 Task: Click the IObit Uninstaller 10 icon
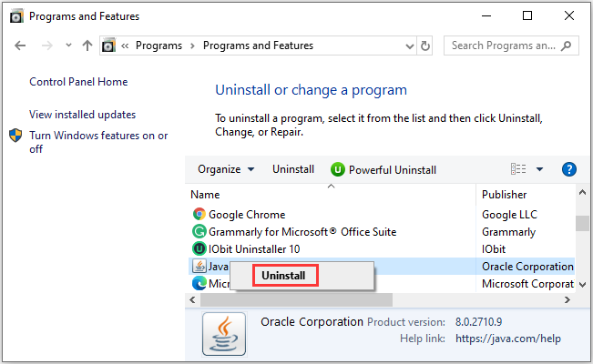pos(199,248)
